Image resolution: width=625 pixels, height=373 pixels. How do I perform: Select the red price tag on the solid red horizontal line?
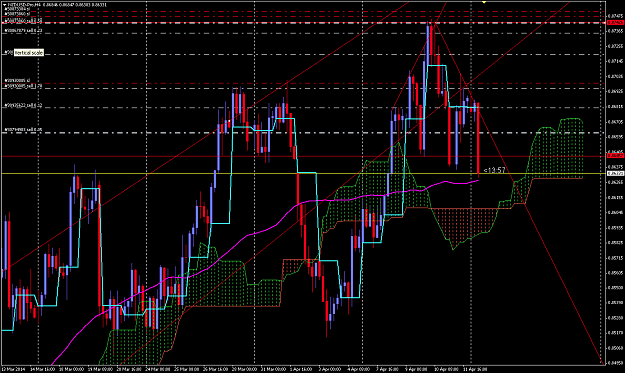(x=615, y=156)
